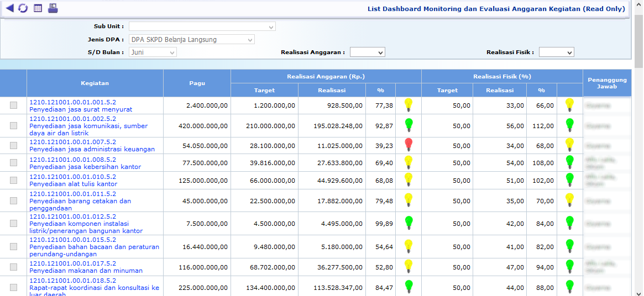This screenshot has width=644, height=296.
Task: Tick checkbox for Penyediaan jasa surat menyurat
Action: (13, 105)
